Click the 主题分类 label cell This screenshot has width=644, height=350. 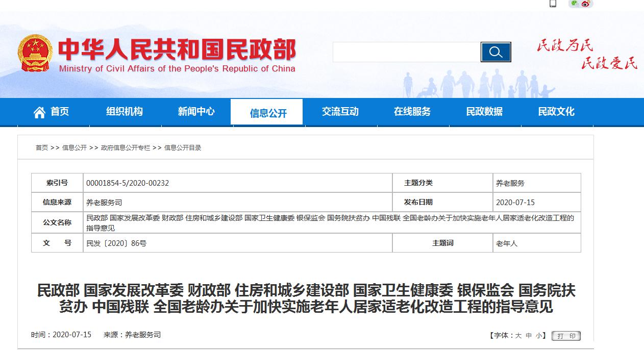pos(443,183)
